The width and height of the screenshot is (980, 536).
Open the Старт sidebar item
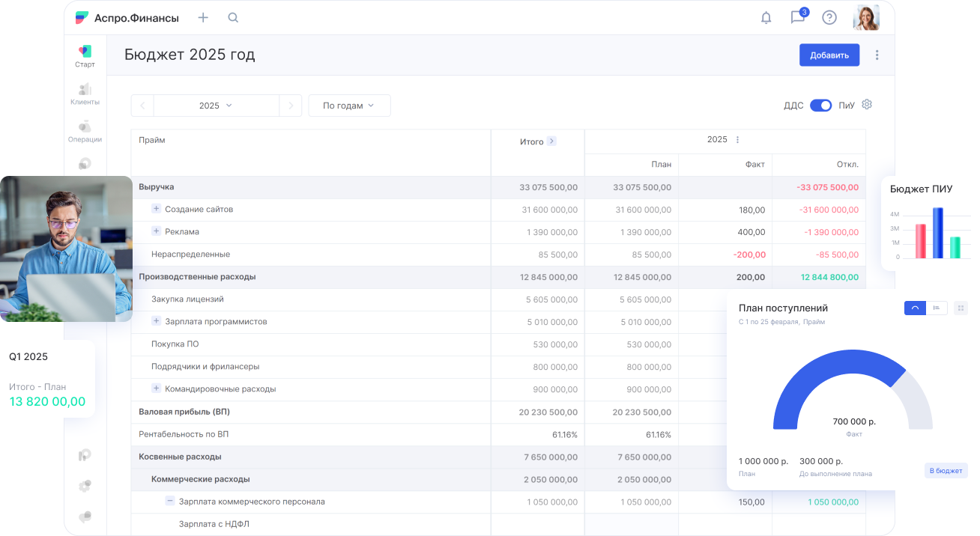[x=85, y=56]
